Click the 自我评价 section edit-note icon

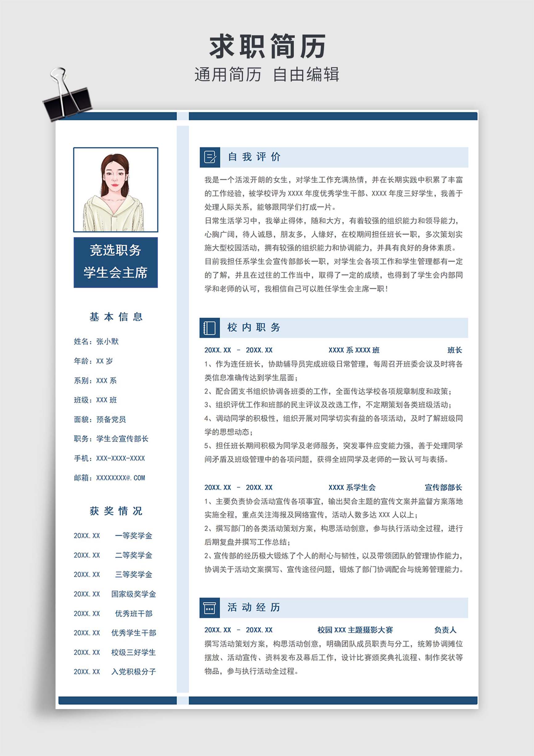point(210,157)
